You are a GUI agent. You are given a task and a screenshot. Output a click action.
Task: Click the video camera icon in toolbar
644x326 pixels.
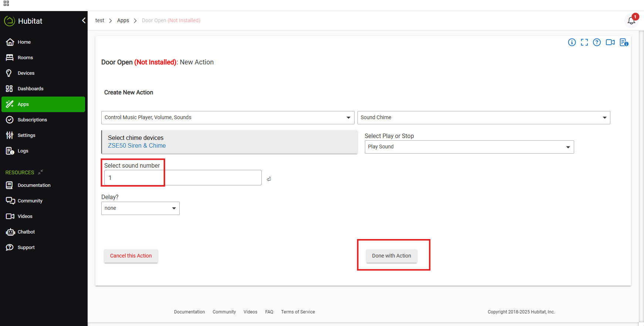[610, 42]
